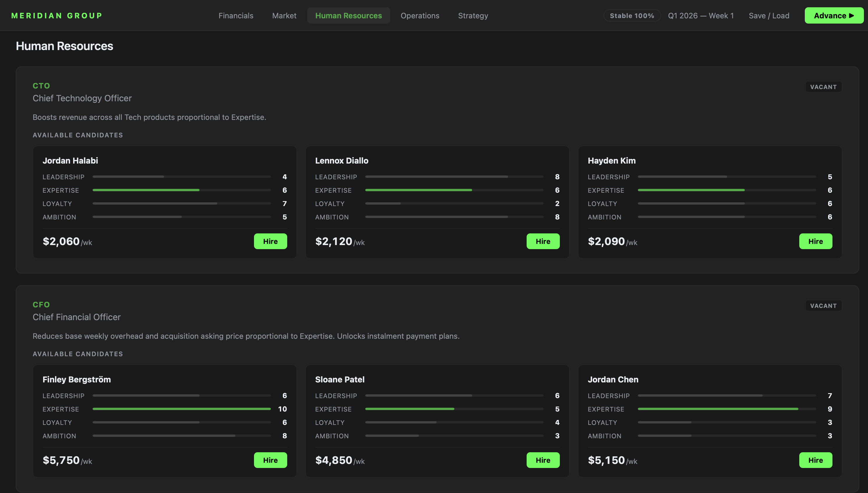
Task: Go to the Operations tab
Action: pyautogui.click(x=420, y=16)
